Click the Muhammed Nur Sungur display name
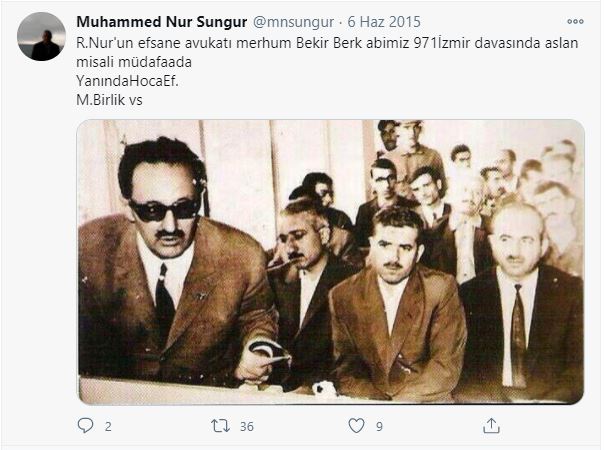The image size is (605, 450). (162, 22)
